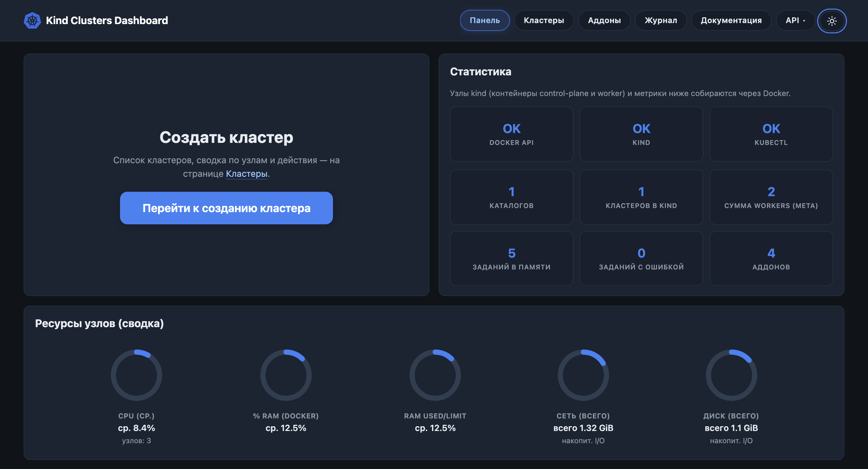The height and width of the screenshot is (469, 868).
Task: Click the Создать кластер heading
Action: click(x=226, y=137)
